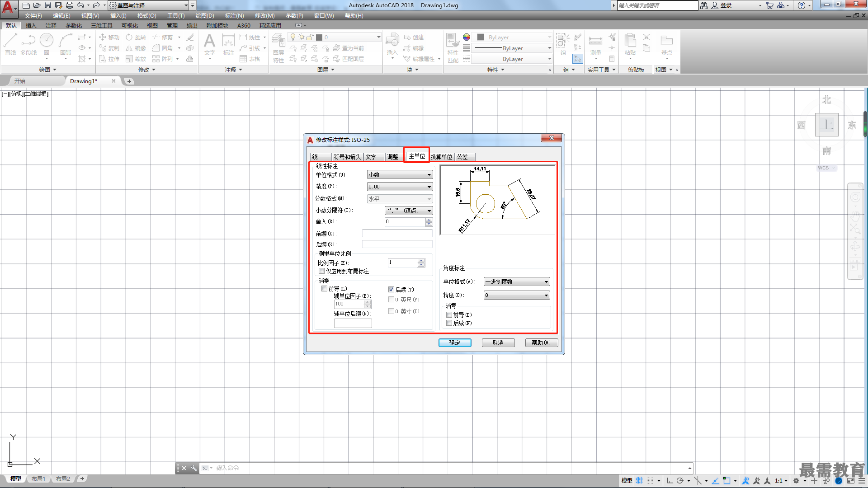
Task: Click the Plot/Print icon in quick access toolbar
Action: pos(70,5)
